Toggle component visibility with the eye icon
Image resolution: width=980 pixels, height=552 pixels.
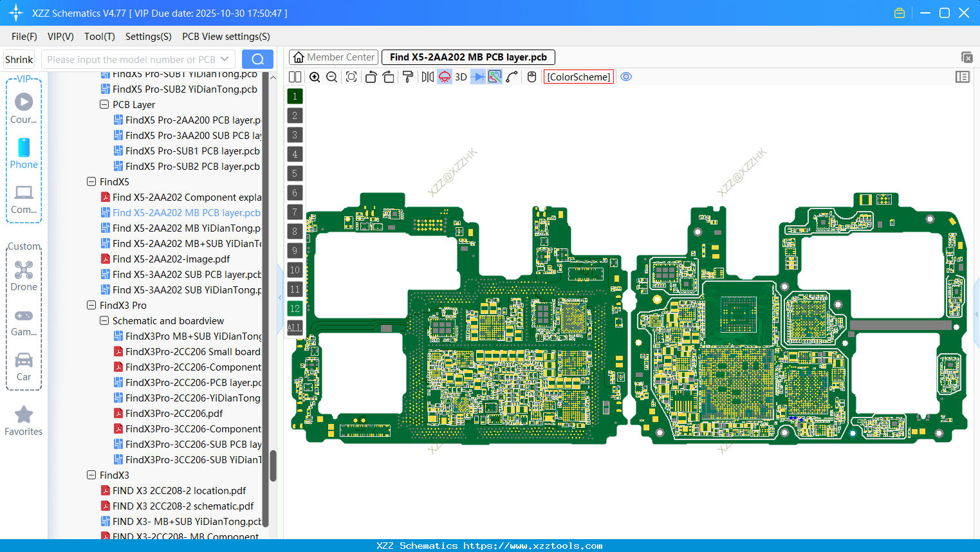(626, 77)
